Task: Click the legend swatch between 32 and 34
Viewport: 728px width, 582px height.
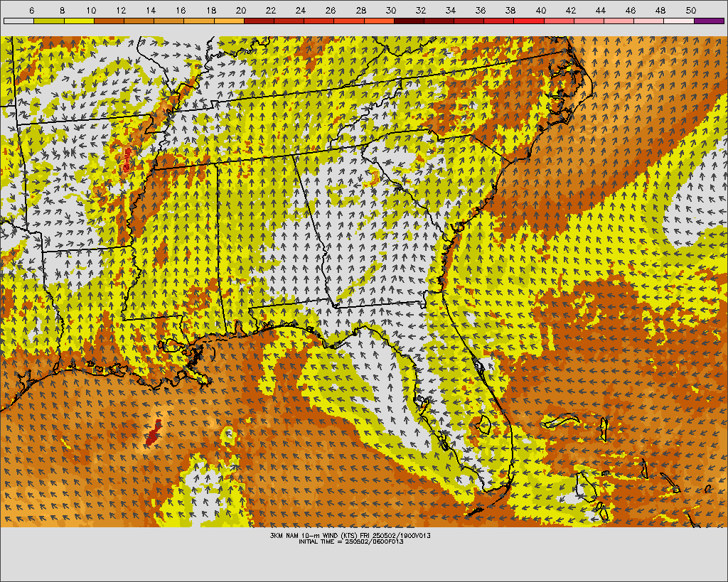Action: click(439, 21)
